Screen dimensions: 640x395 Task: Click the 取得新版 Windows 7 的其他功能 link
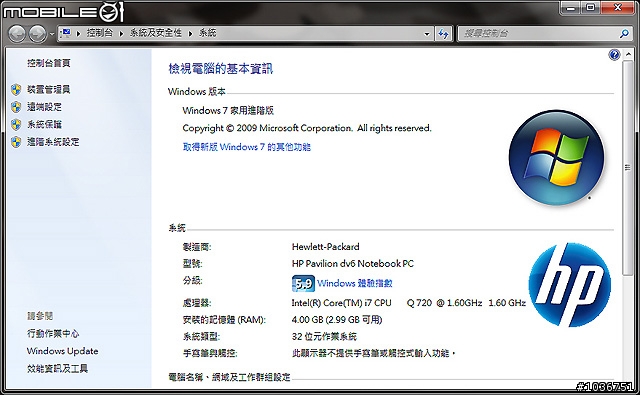(x=247, y=147)
